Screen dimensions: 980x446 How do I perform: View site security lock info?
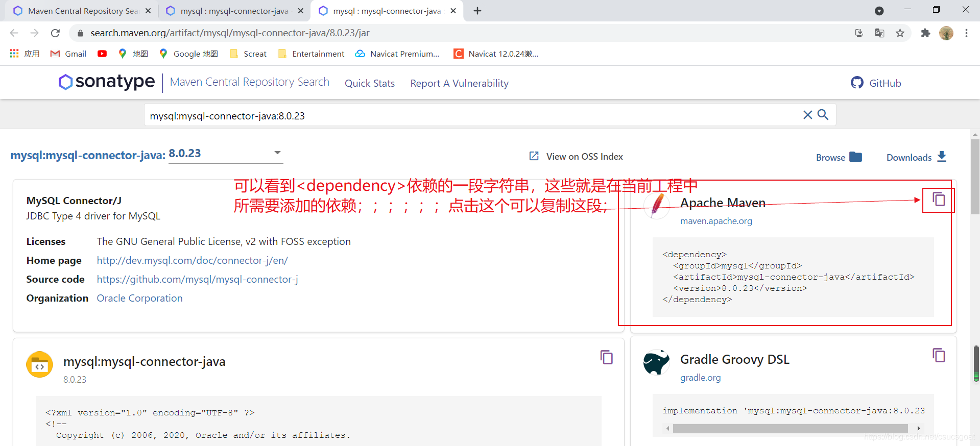click(80, 33)
